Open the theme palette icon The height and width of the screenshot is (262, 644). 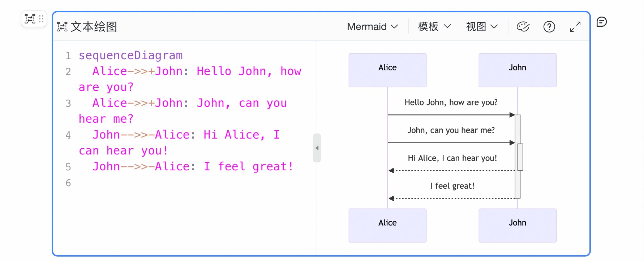(x=523, y=27)
